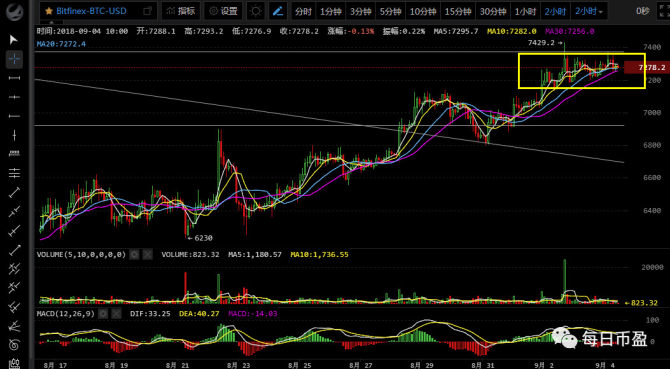This screenshot has width=670, height=369.
Task: Select the arrow cursor tool
Action: (14, 40)
